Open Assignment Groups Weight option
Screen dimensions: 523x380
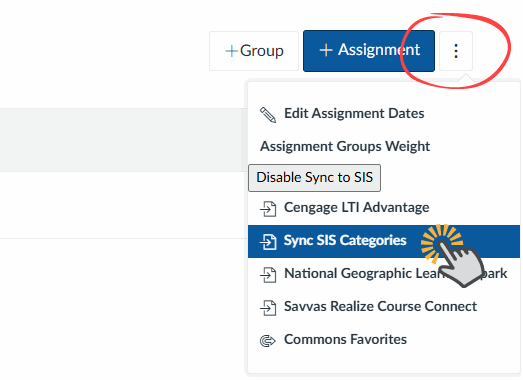tap(384, 146)
